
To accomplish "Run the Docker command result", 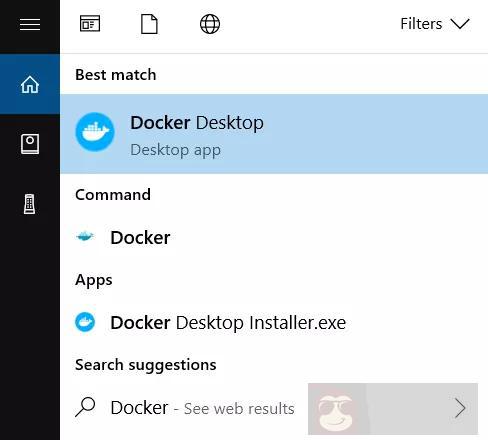I will coord(274,237).
